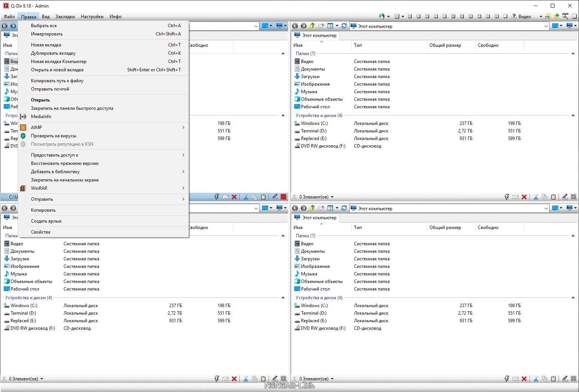
Task: Collapse the 'Папки (7)' group in the bottom-right pane
Action: point(573,236)
